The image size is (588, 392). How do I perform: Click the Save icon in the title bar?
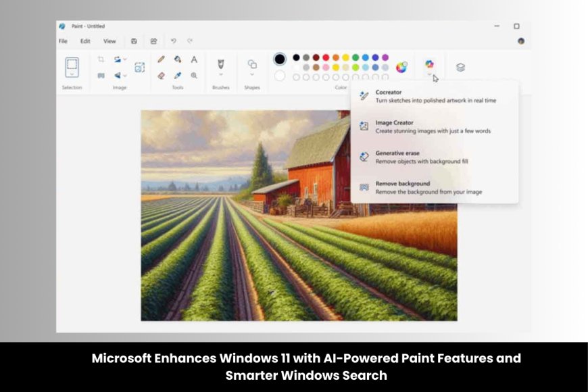[134, 41]
